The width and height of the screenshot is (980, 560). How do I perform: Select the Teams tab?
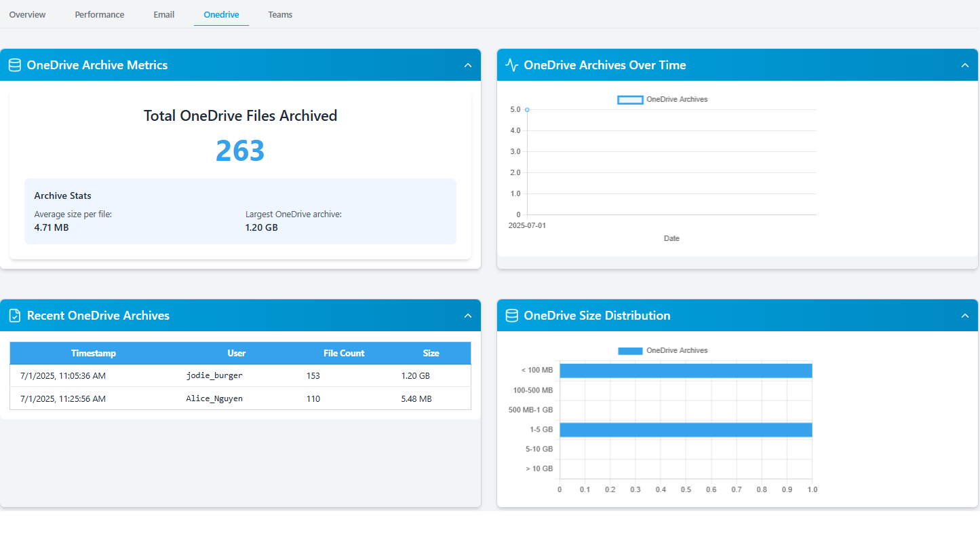(280, 14)
